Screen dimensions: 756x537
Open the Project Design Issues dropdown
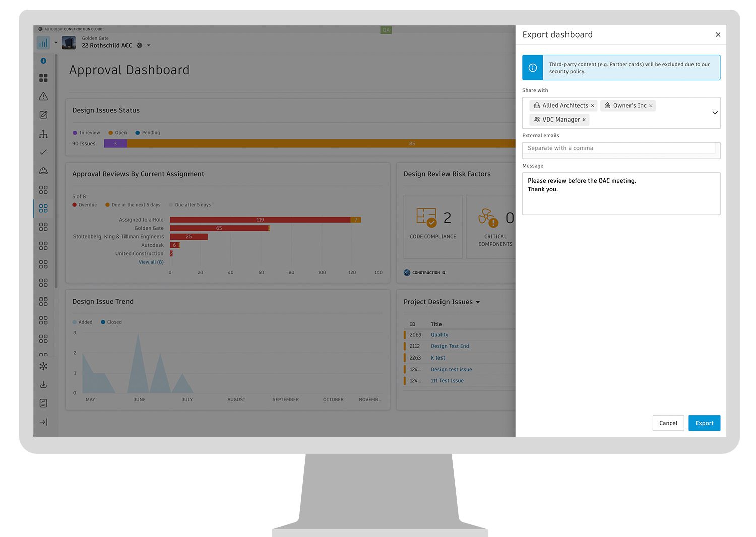point(478,302)
